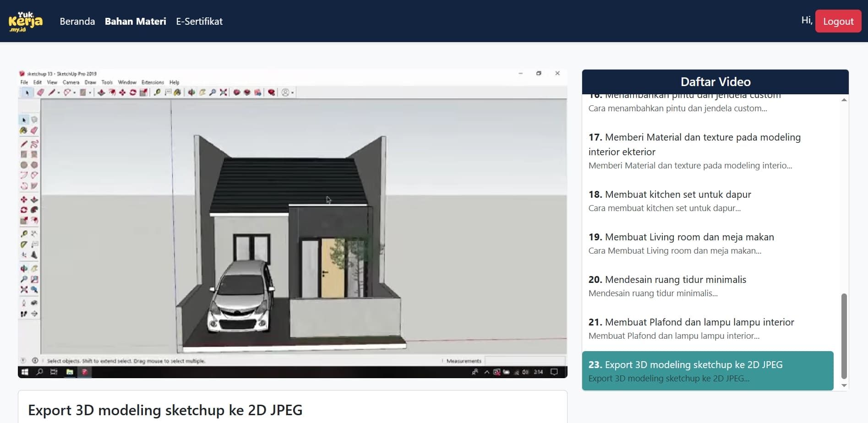Image resolution: width=868 pixels, height=423 pixels.
Task: Open the Line tool dropdown arrow
Action: pos(59,93)
